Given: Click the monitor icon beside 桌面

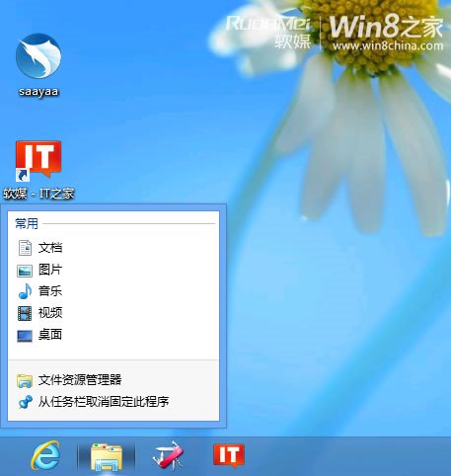Looking at the screenshot, I should coord(25,336).
